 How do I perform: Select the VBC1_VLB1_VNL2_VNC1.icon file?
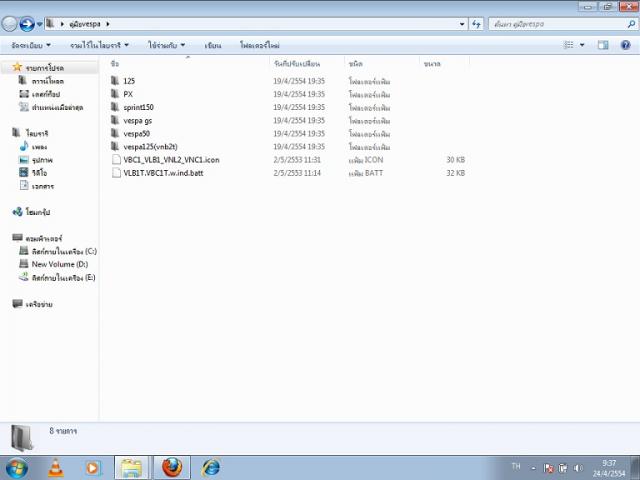170,159
